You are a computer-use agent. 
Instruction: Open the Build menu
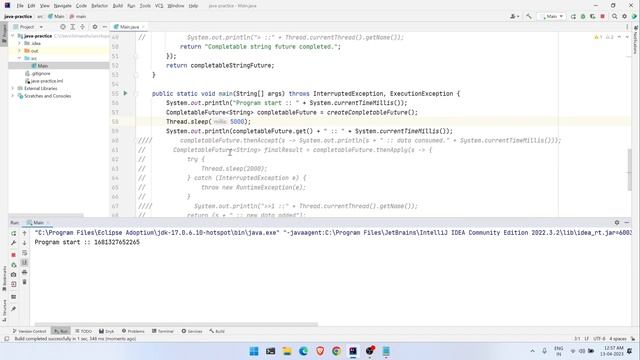pos(118,6)
